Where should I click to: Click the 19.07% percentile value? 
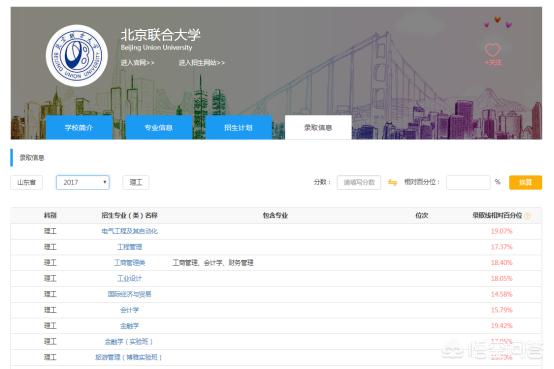point(501,231)
